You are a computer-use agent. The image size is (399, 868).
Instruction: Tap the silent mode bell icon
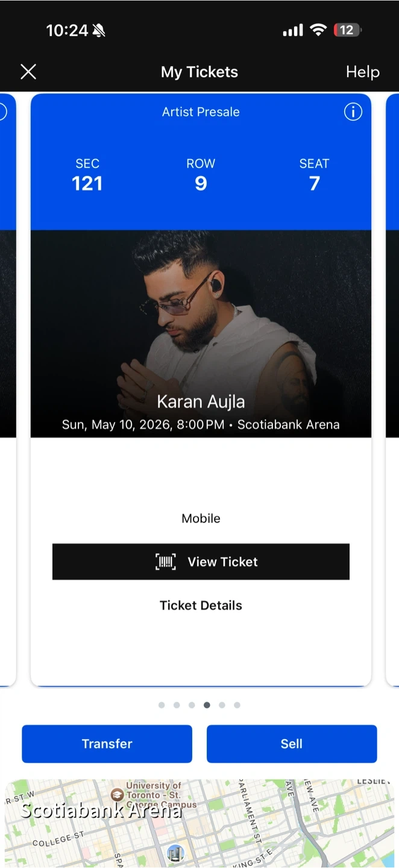[98, 30]
